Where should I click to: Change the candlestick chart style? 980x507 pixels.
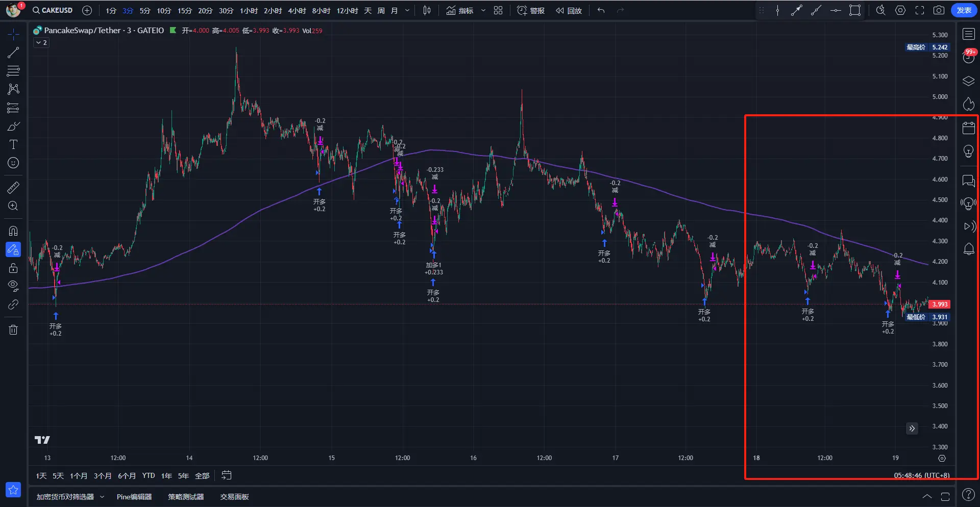tap(427, 10)
